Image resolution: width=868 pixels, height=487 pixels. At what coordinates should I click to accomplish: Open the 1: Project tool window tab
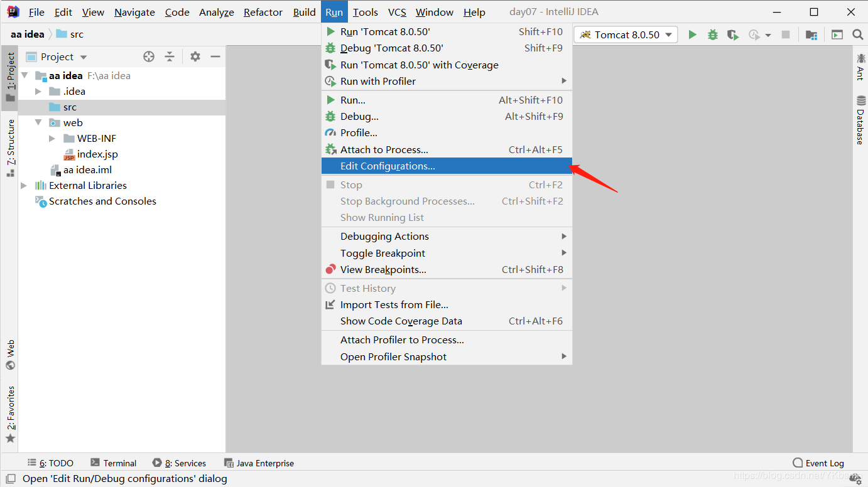coord(10,77)
